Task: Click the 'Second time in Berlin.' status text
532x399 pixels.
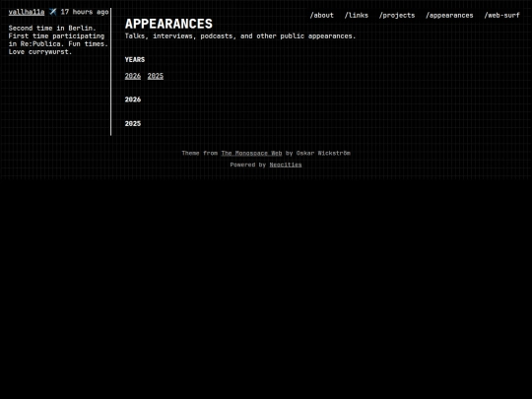Action: (x=52, y=28)
